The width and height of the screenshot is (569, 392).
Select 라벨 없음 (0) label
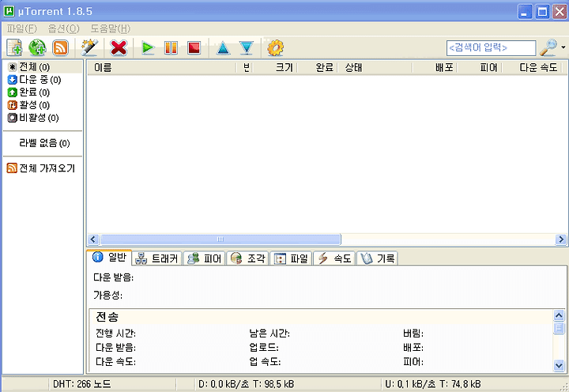click(x=43, y=143)
